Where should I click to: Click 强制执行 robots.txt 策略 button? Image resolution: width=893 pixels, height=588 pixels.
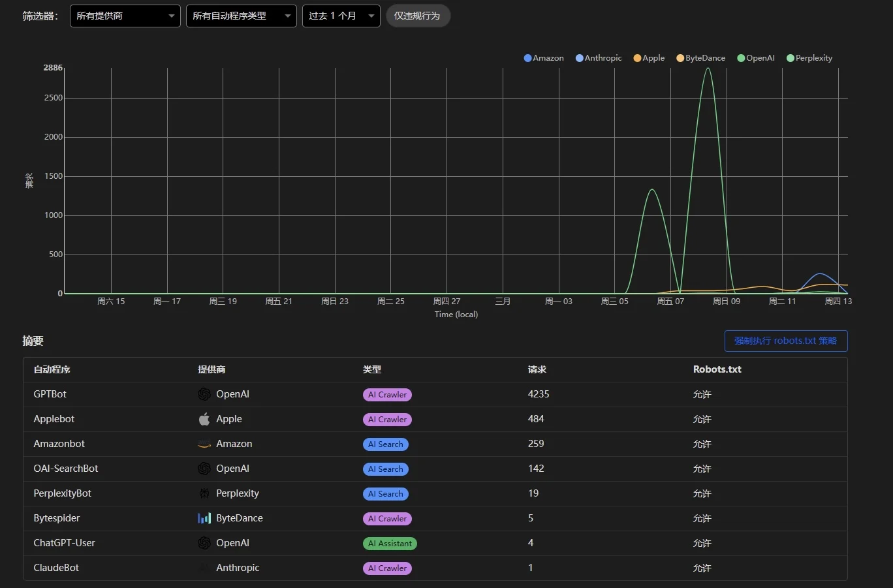pyautogui.click(x=785, y=341)
